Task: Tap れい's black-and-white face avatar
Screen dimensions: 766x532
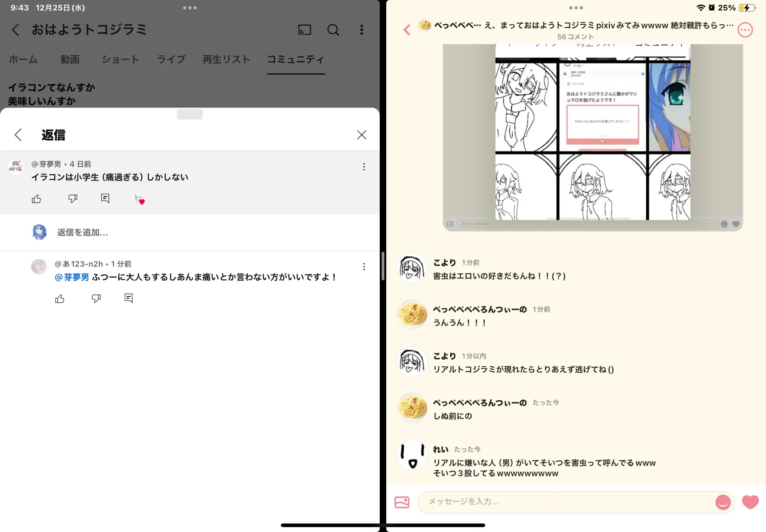Action: (412, 455)
